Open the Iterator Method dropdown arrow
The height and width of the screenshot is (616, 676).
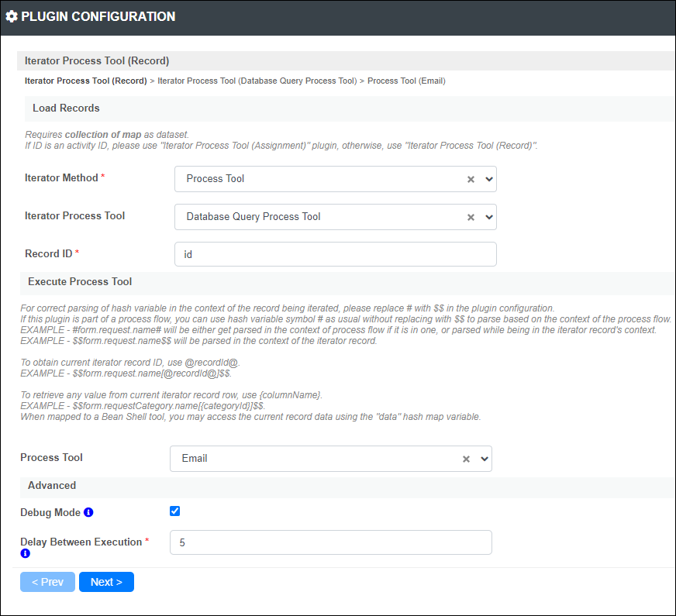coord(489,179)
